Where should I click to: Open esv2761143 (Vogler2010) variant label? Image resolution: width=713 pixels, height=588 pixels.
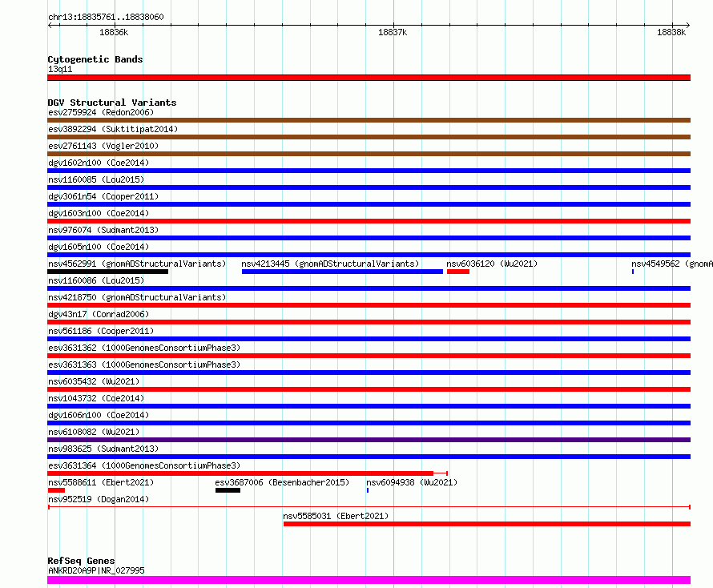103,146
